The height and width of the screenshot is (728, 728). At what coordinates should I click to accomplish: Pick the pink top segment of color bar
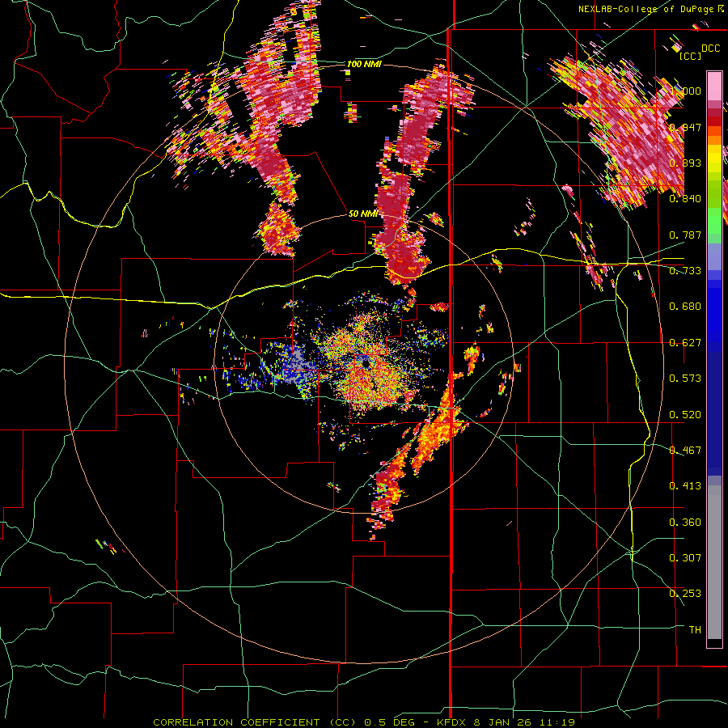714,87
